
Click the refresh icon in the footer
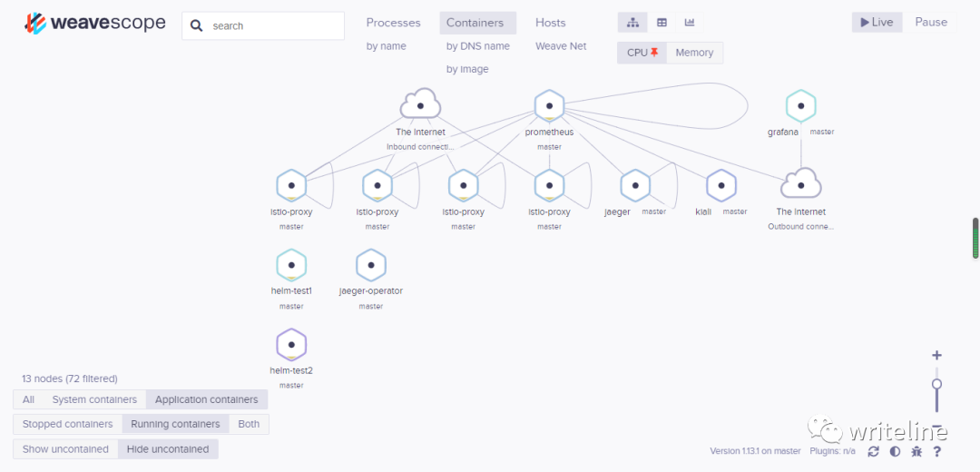873,451
